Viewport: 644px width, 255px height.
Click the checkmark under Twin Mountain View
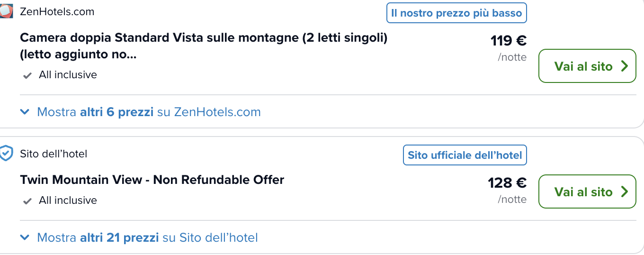pos(27,201)
